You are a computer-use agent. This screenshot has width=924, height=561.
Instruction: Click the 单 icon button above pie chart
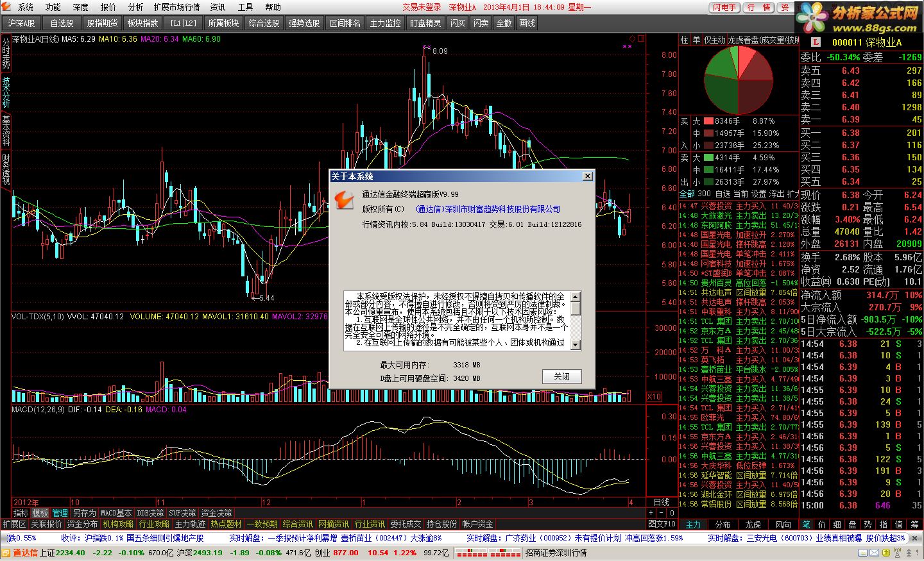coord(696,40)
